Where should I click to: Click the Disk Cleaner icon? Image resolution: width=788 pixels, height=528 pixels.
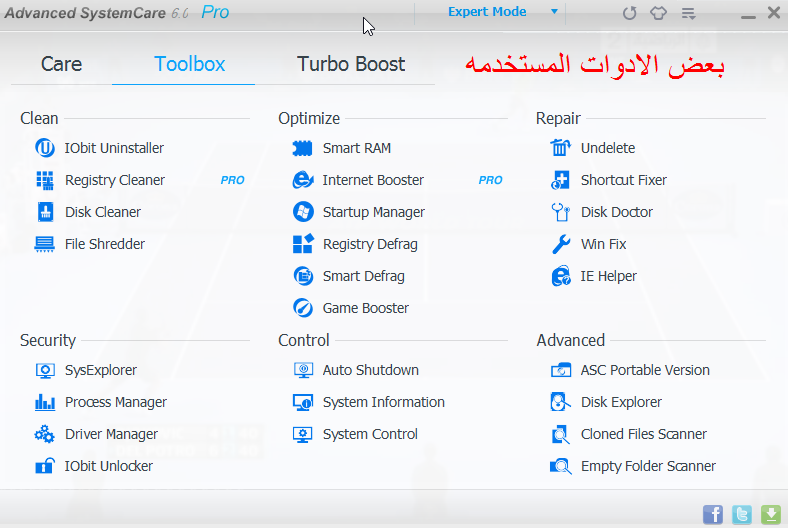click(x=45, y=212)
